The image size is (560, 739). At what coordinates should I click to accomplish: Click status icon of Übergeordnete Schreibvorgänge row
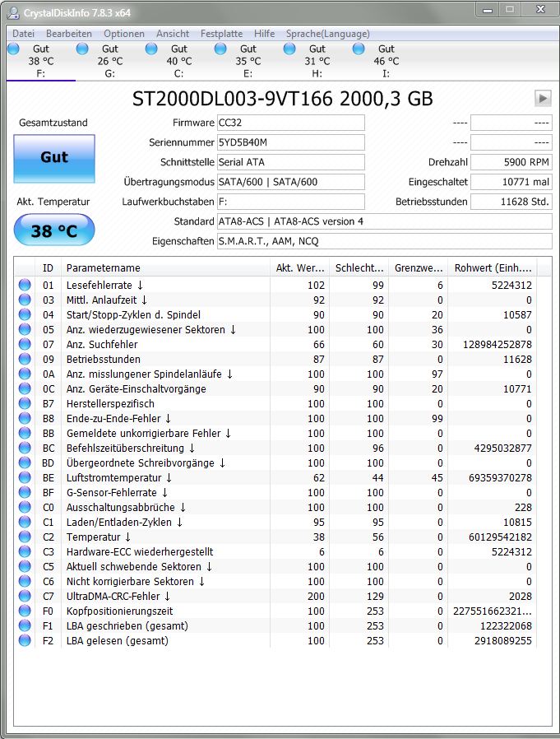(x=25, y=462)
